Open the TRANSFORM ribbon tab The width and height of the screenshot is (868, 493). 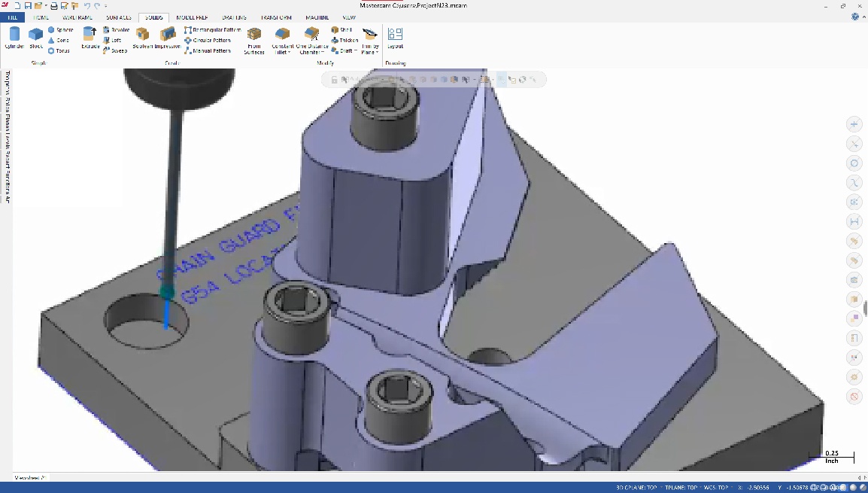click(x=276, y=17)
